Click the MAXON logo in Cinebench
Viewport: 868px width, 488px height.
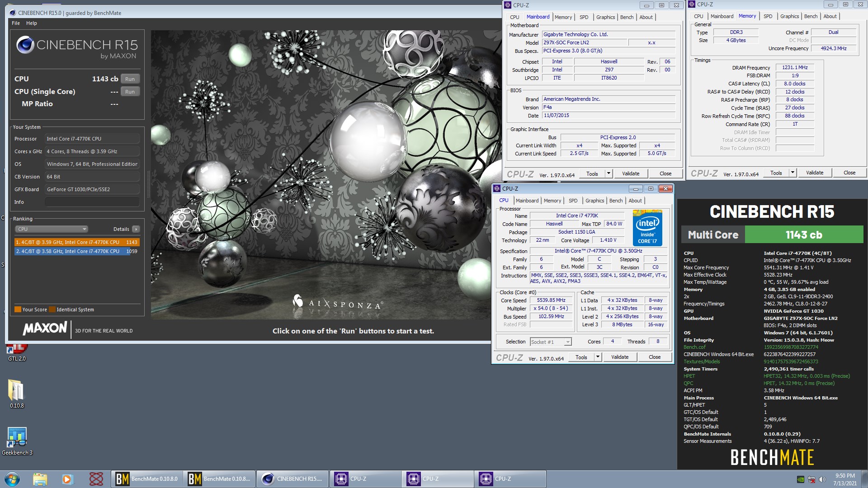(45, 328)
